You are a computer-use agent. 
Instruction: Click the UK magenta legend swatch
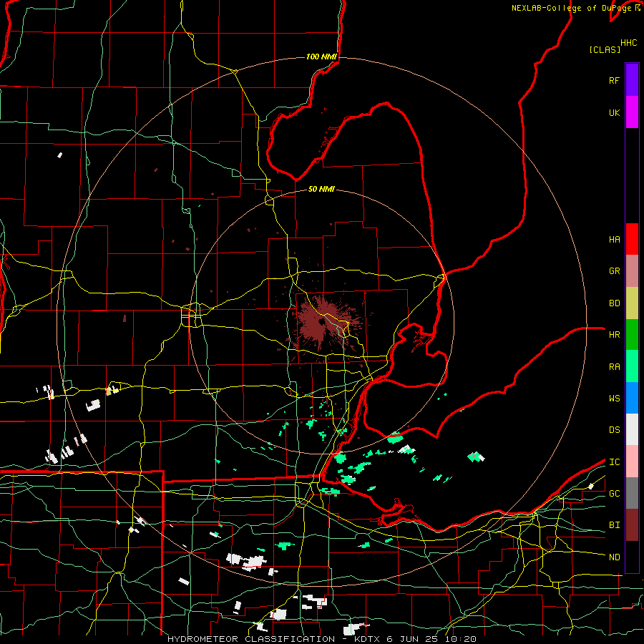point(632,112)
